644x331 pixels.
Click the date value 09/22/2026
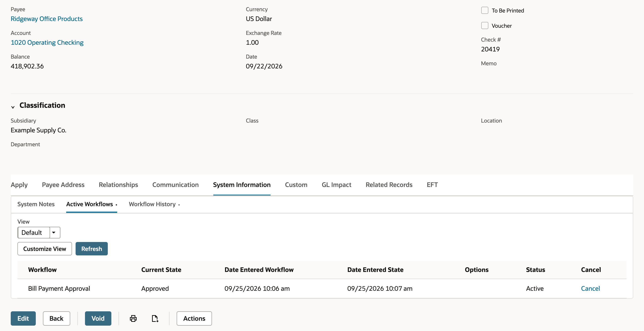click(264, 66)
